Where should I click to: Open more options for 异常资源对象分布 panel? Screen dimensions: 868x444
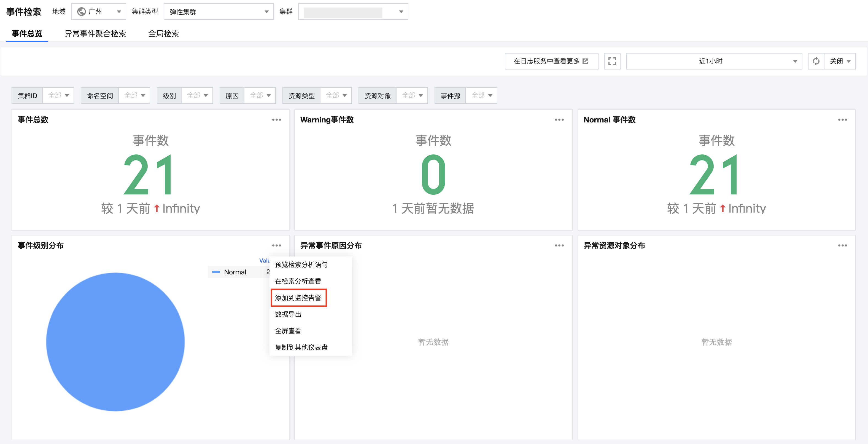[x=842, y=245]
